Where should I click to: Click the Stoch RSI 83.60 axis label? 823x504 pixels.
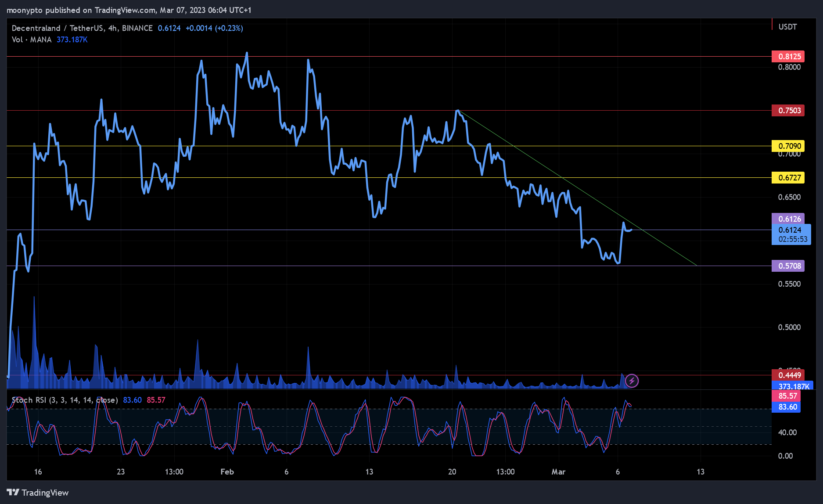786,407
